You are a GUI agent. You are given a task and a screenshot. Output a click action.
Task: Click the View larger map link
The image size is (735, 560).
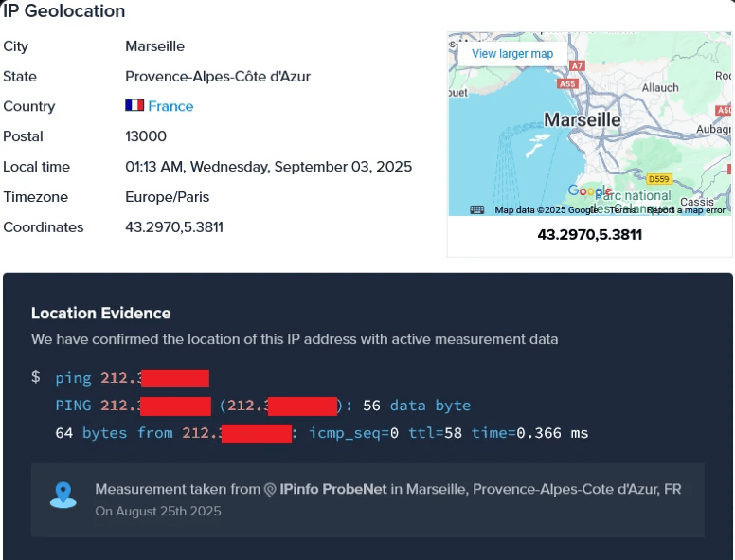(x=512, y=54)
